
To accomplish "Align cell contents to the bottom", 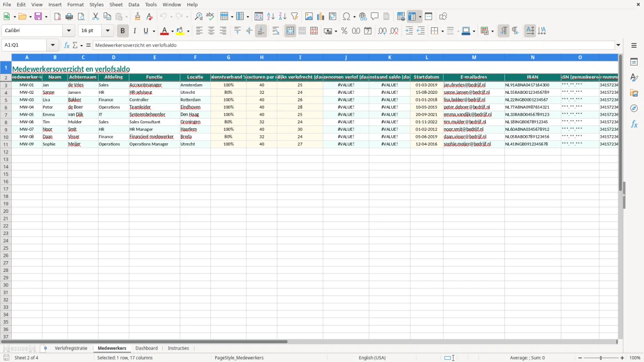I will point(261,31).
